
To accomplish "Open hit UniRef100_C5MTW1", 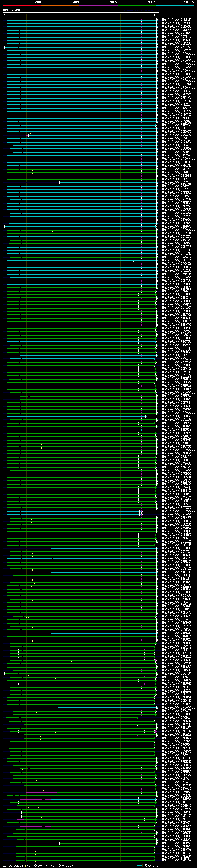I will click(177, 281).
